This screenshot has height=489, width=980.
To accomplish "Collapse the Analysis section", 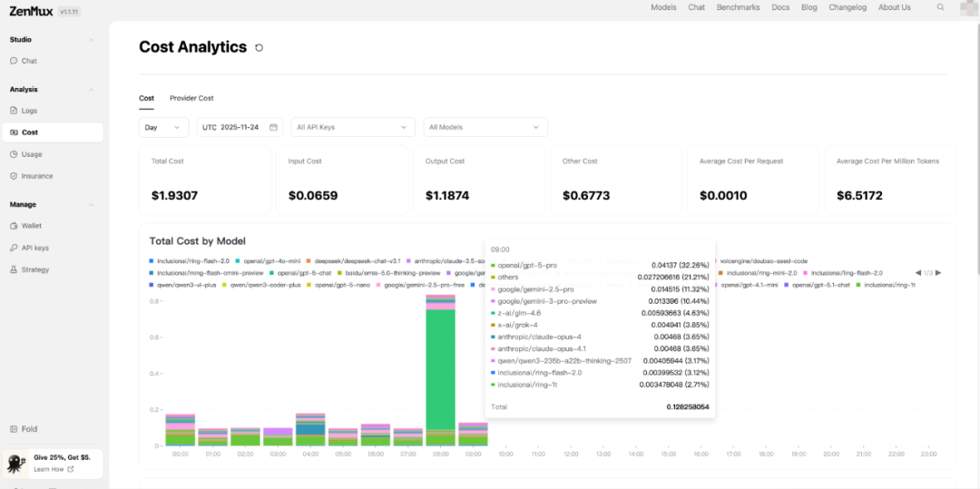I will [x=92, y=90].
